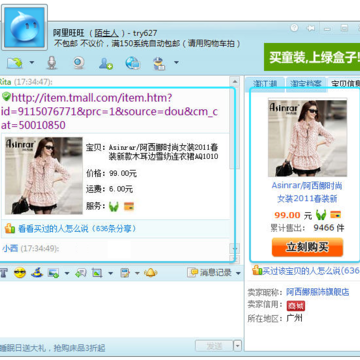
Task: Click the product photo in right info panel
Action: point(307,137)
